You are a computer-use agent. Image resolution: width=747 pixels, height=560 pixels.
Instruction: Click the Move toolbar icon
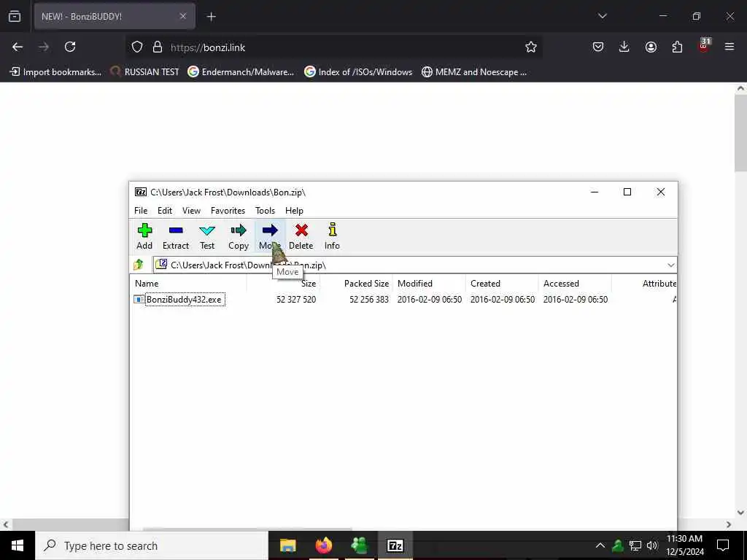[270, 236]
